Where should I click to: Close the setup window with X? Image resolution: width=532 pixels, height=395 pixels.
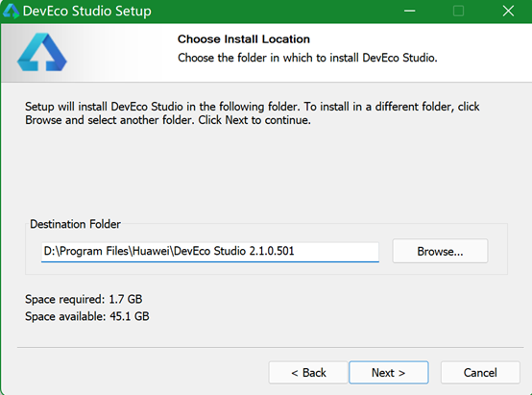coord(508,11)
